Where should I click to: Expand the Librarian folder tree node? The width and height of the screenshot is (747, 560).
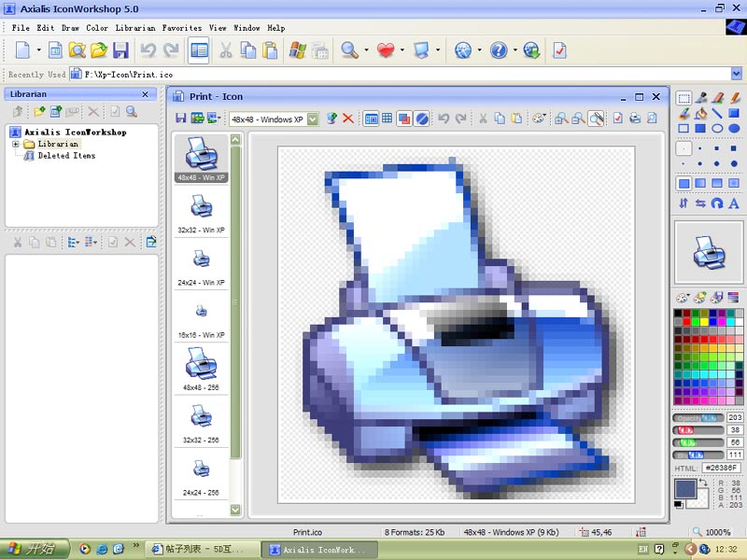(x=15, y=144)
